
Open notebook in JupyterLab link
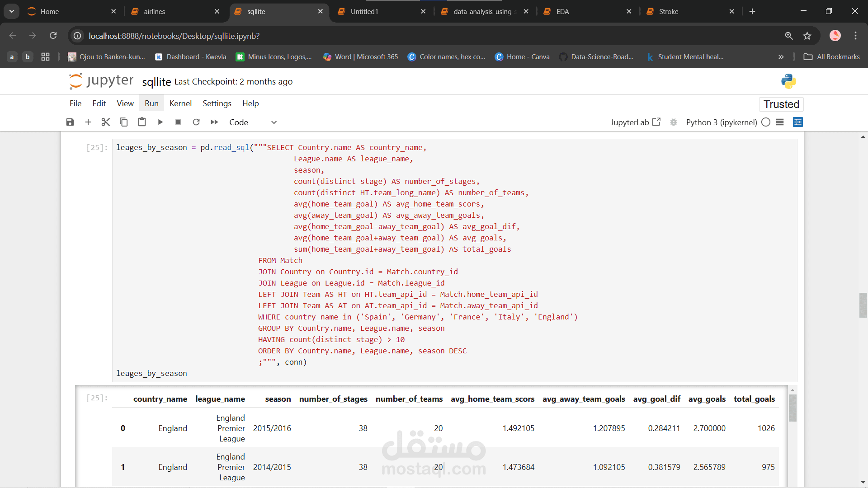click(x=635, y=122)
